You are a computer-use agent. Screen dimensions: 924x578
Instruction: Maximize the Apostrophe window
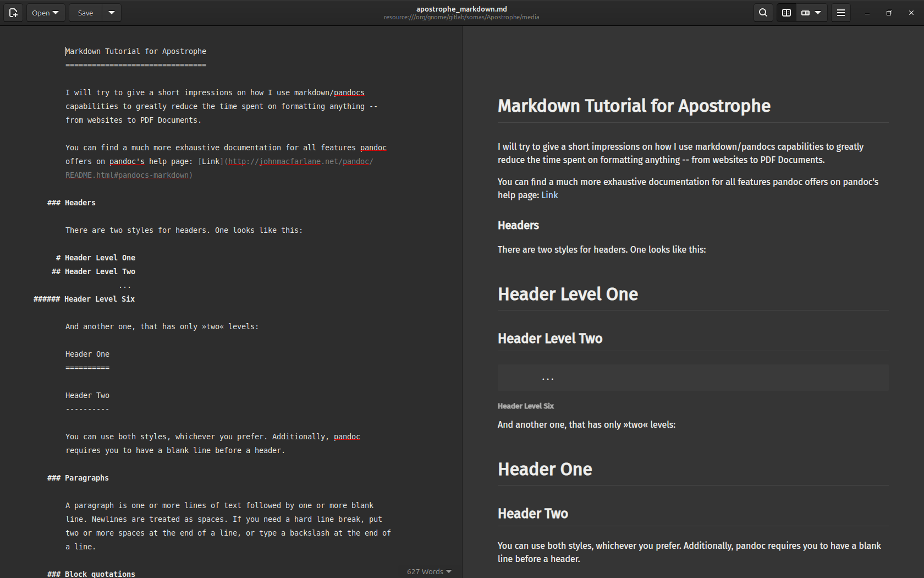(x=889, y=13)
